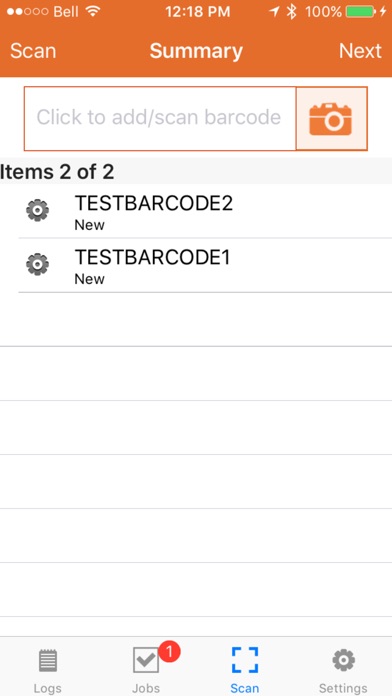
Task: Open gear icon beside TESTBARCODE2
Action: [38, 210]
